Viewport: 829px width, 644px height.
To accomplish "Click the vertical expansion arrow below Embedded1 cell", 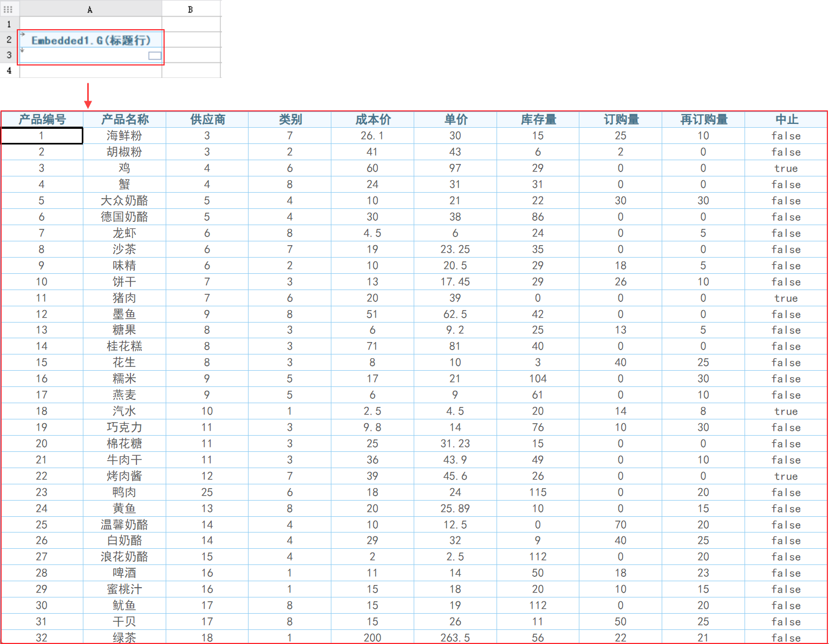I will [x=23, y=50].
